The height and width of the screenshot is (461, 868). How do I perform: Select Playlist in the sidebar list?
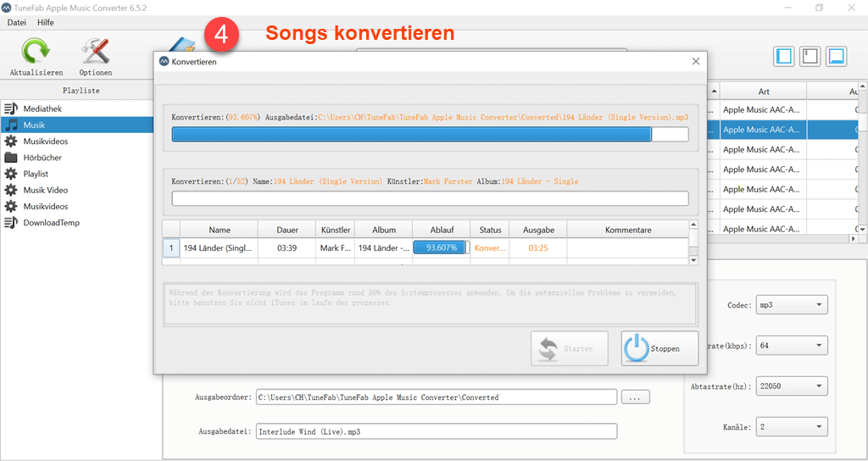(36, 174)
